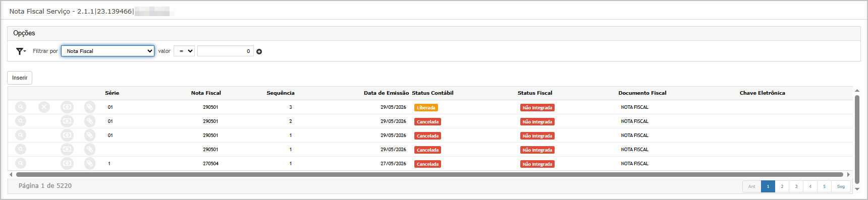
Task: Open the '=' comparison operator dropdown
Action: tap(184, 51)
